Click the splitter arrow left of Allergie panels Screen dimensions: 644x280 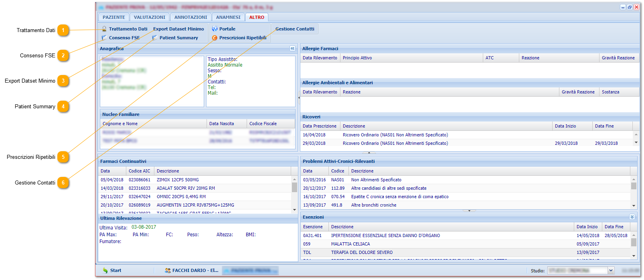pyautogui.click(x=299, y=97)
